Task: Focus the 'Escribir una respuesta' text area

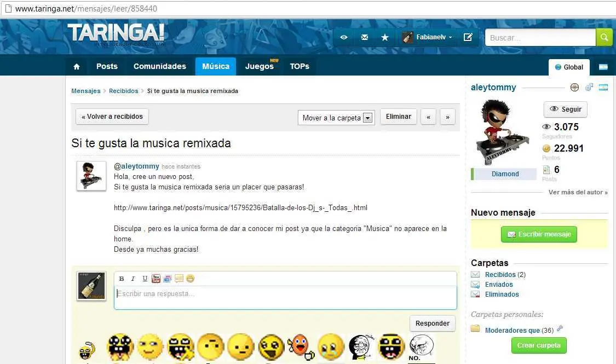Action: coord(285,297)
